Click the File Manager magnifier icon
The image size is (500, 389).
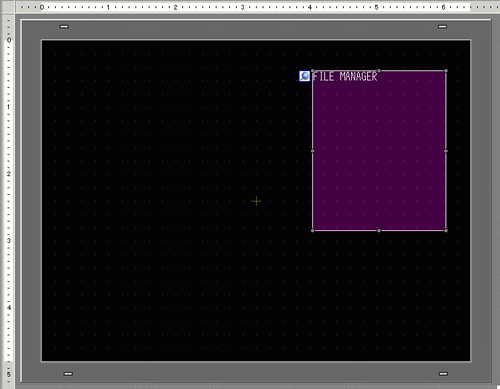tap(304, 76)
